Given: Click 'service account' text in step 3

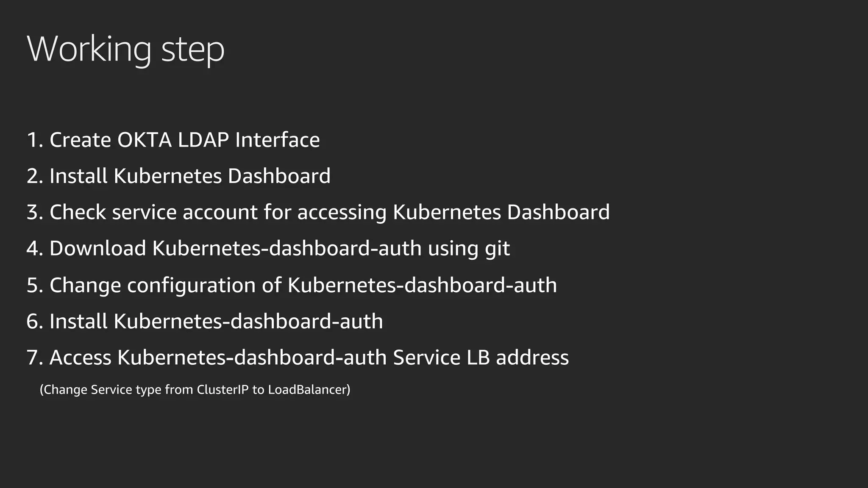Looking at the screenshot, I should 185,212.
